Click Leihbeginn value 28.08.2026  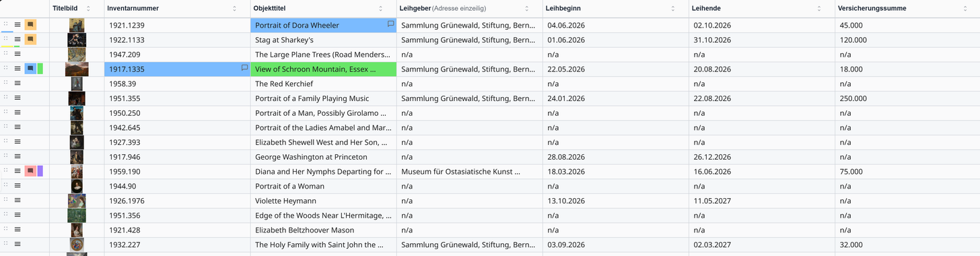(x=566, y=157)
